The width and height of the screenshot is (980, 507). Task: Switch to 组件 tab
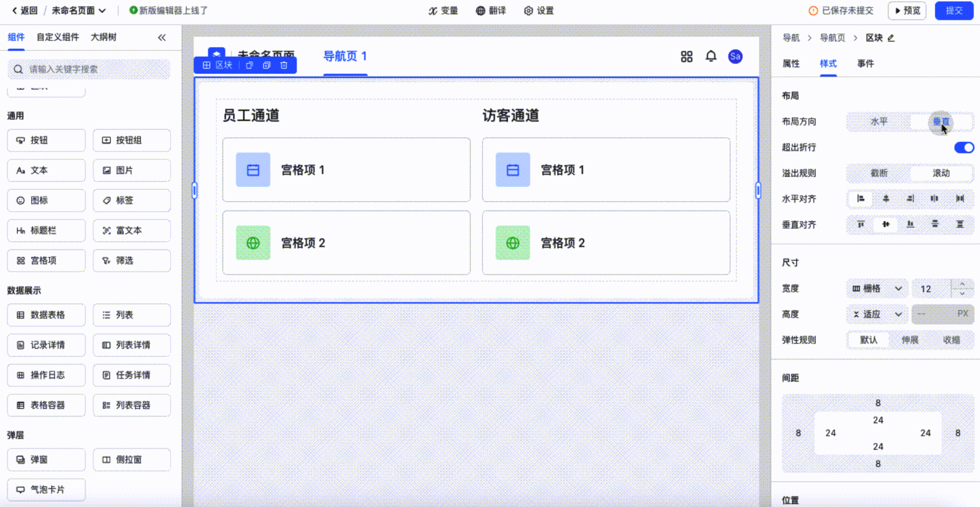tap(16, 37)
